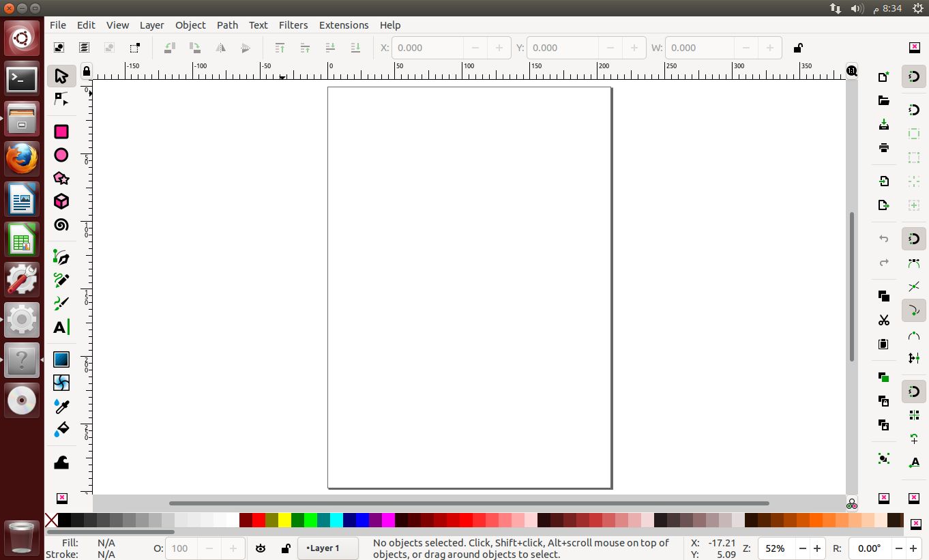Decrease zoom with the Z minus button
The image size is (929, 560).
[801, 548]
